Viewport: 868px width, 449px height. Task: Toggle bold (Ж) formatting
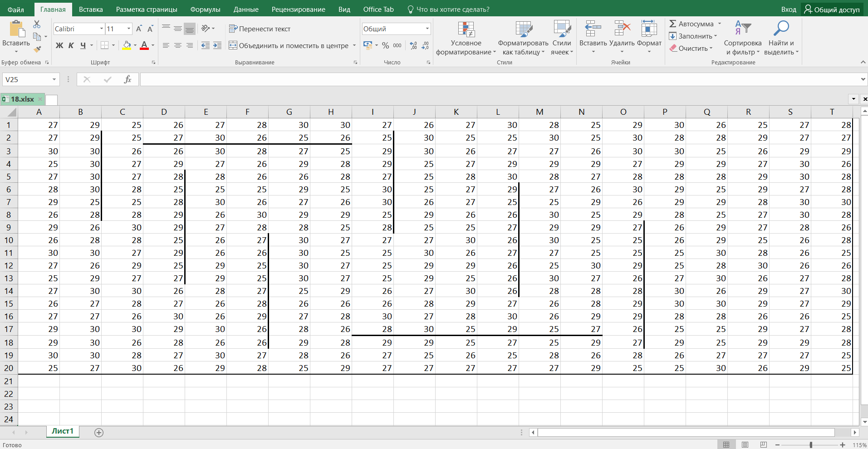click(59, 45)
